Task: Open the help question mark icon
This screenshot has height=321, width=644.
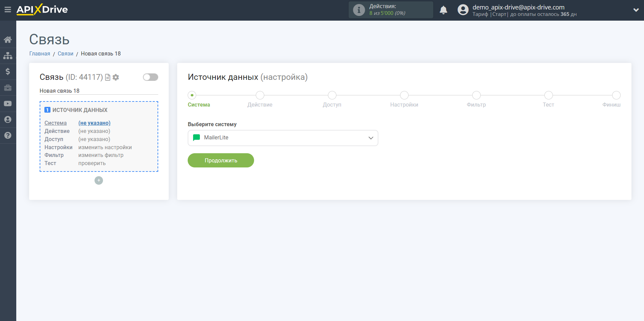Action: [x=8, y=135]
